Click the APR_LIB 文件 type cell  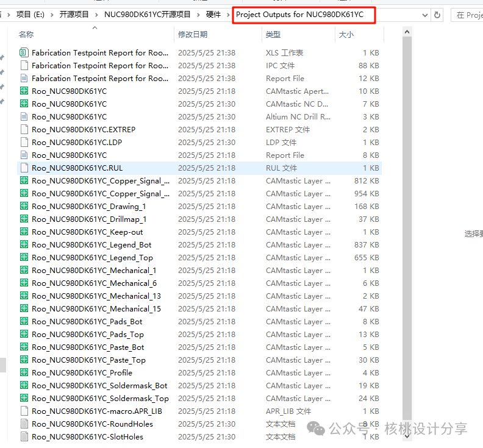[288, 411]
